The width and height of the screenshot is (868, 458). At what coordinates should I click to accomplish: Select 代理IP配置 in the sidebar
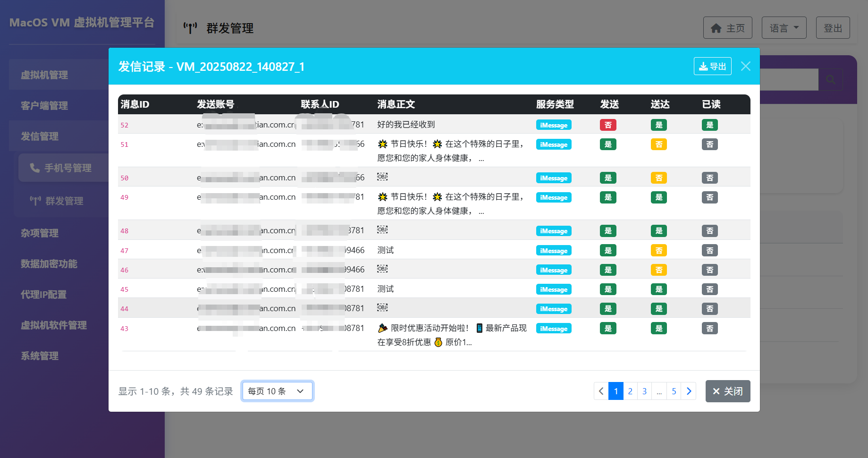click(44, 295)
